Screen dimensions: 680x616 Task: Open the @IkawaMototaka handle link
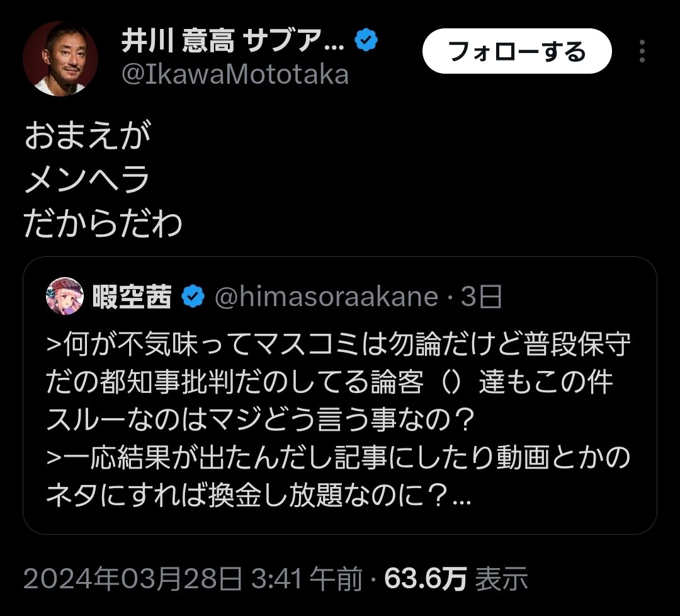[x=235, y=74]
